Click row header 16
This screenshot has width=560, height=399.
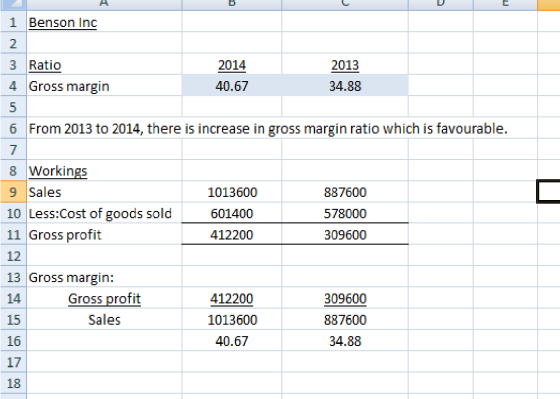tap(13, 341)
